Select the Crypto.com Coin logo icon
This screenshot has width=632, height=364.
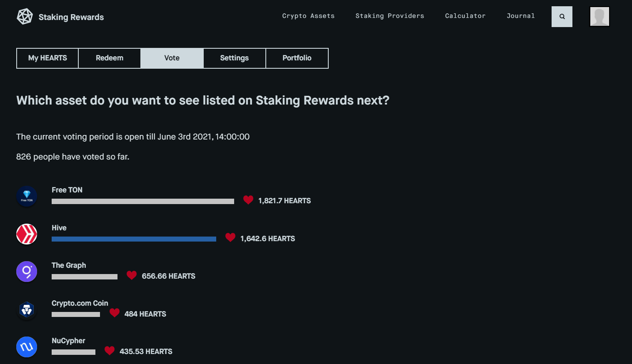(x=27, y=309)
